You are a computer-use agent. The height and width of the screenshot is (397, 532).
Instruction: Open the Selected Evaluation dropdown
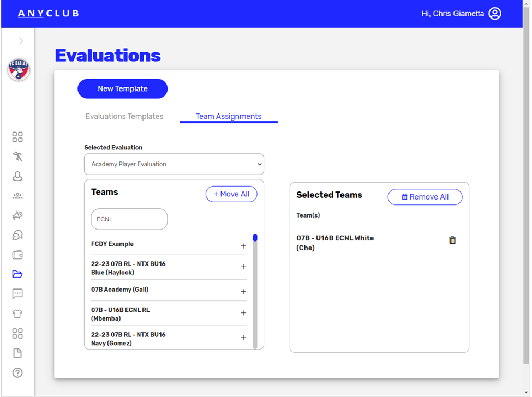pyautogui.click(x=174, y=164)
